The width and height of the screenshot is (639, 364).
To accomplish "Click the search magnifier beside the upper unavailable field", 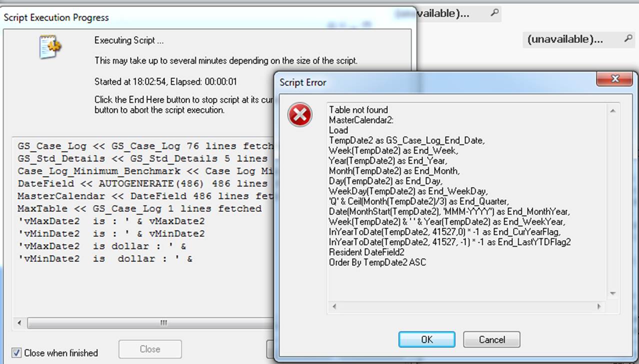I will (x=494, y=13).
